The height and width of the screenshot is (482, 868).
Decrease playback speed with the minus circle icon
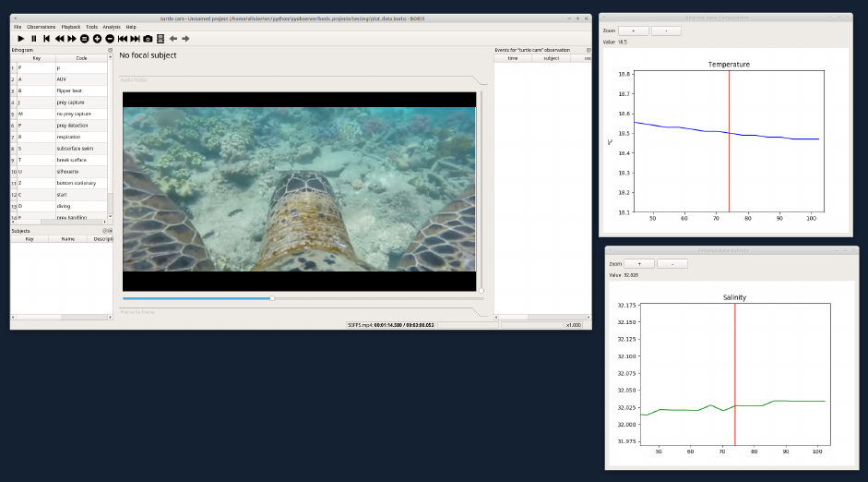tap(110, 39)
